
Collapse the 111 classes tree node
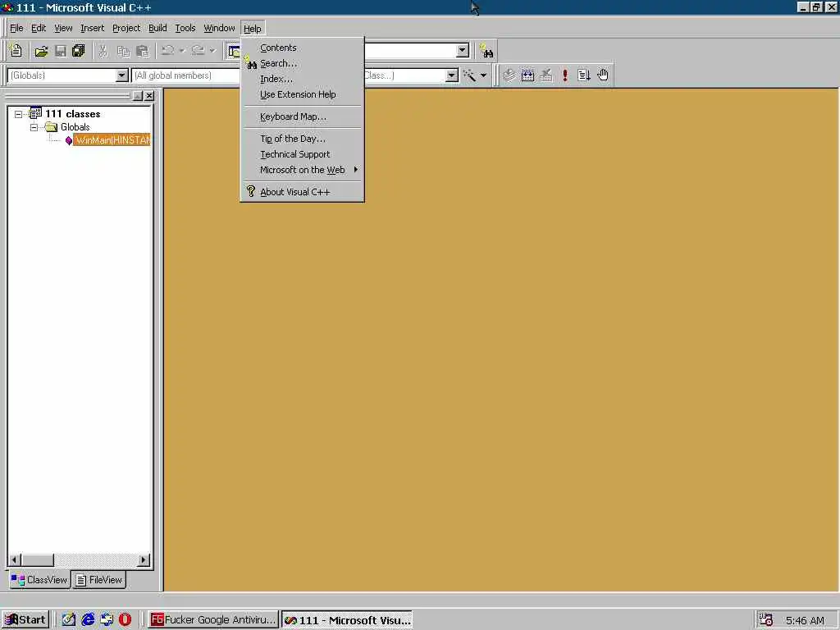tap(19, 114)
